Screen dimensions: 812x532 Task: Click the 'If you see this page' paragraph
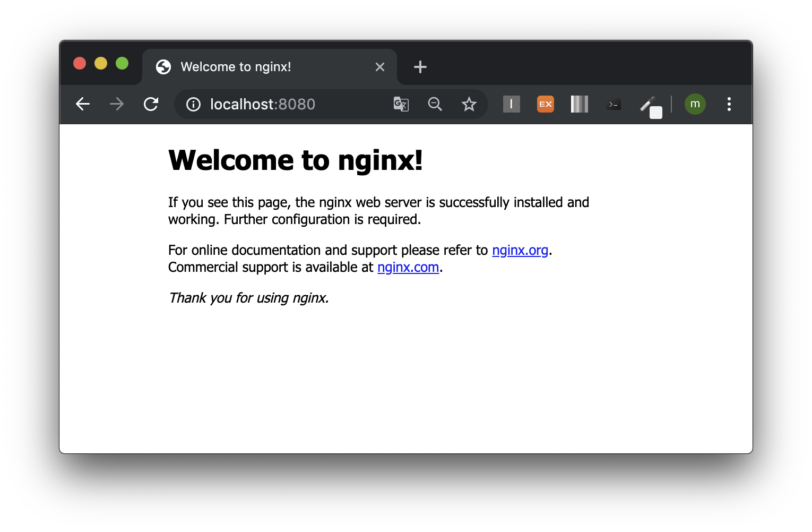[378, 211]
